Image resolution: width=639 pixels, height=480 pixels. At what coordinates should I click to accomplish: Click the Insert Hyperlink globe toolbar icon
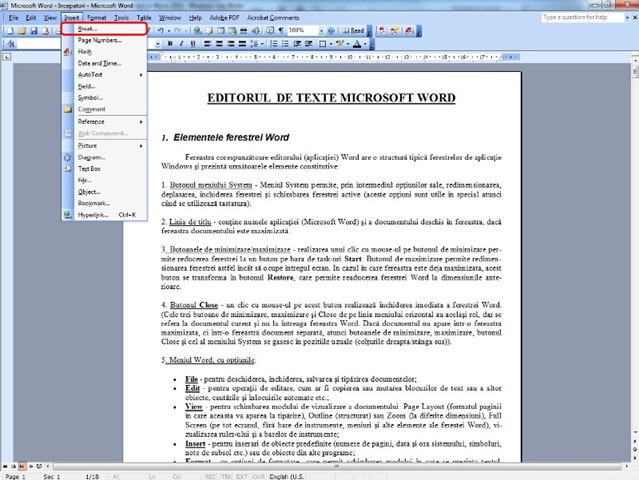tap(197, 31)
